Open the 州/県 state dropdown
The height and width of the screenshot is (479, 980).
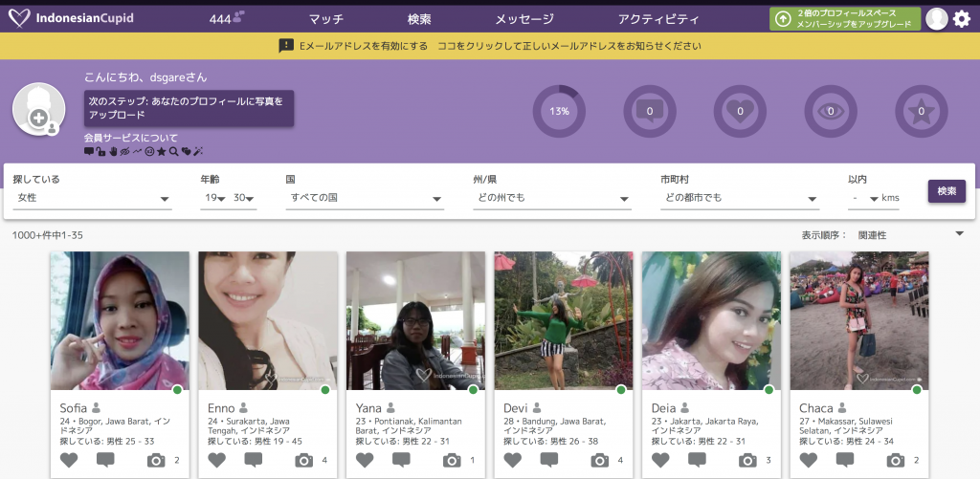point(551,198)
